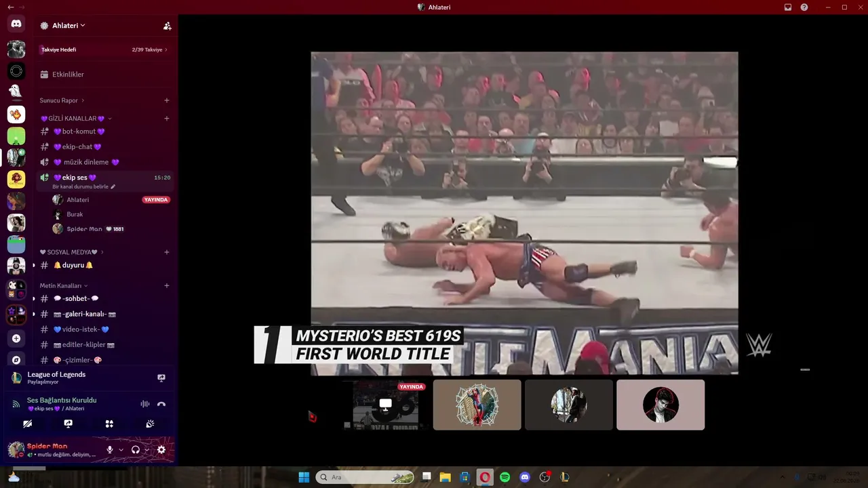Image resolution: width=868 pixels, height=488 pixels.
Task: Open the çizimler channel
Action: click(105, 360)
